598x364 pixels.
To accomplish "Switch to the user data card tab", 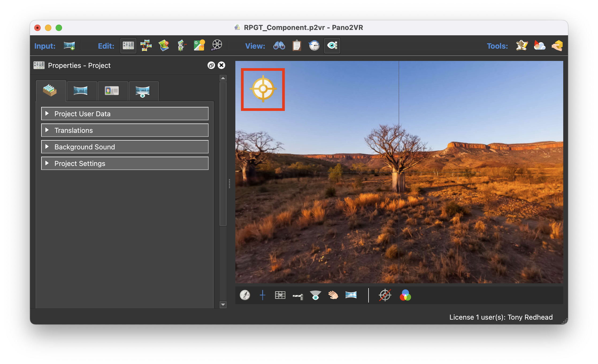I will [112, 91].
